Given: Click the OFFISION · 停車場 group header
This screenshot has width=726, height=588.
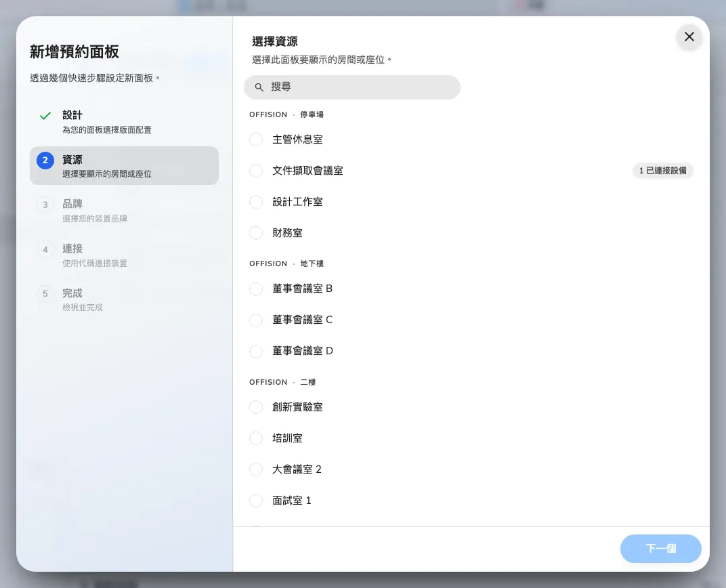Looking at the screenshot, I should 286,114.
